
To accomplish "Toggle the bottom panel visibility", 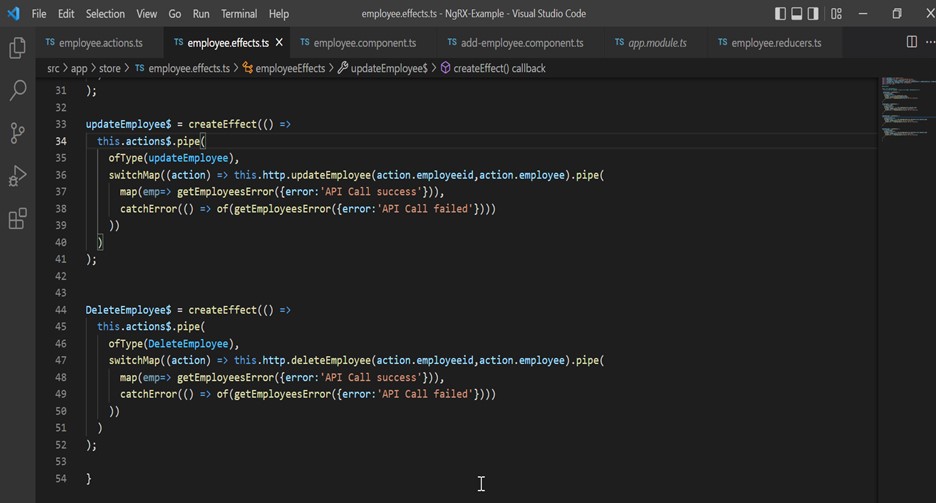I will [797, 14].
